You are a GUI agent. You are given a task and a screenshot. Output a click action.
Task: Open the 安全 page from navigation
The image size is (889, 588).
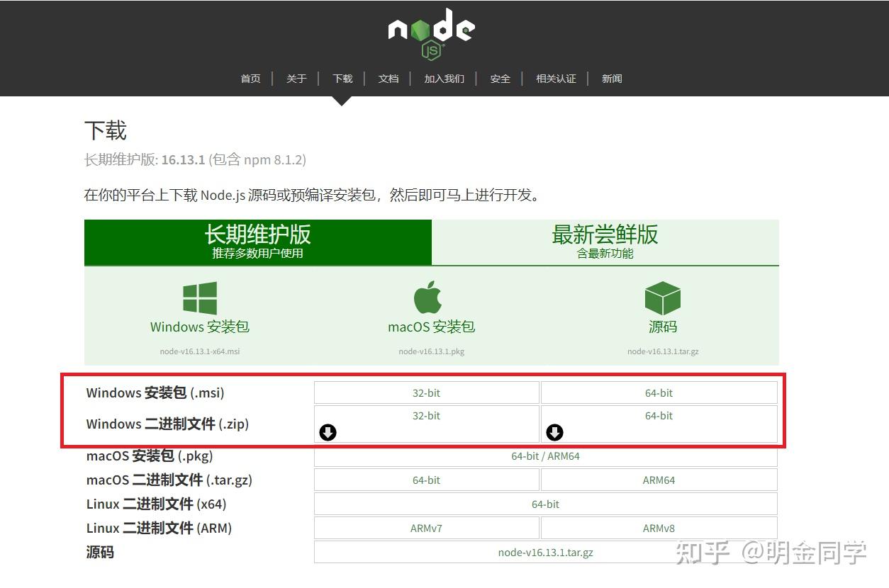click(500, 79)
